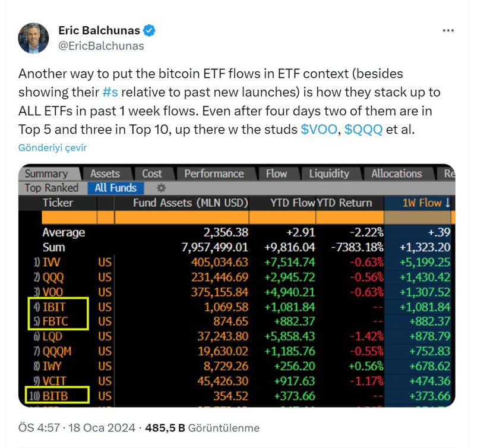Screen dimensions: 487x448
Task: Click the verified blue checkmark badge
Action: tap(150, 30)
